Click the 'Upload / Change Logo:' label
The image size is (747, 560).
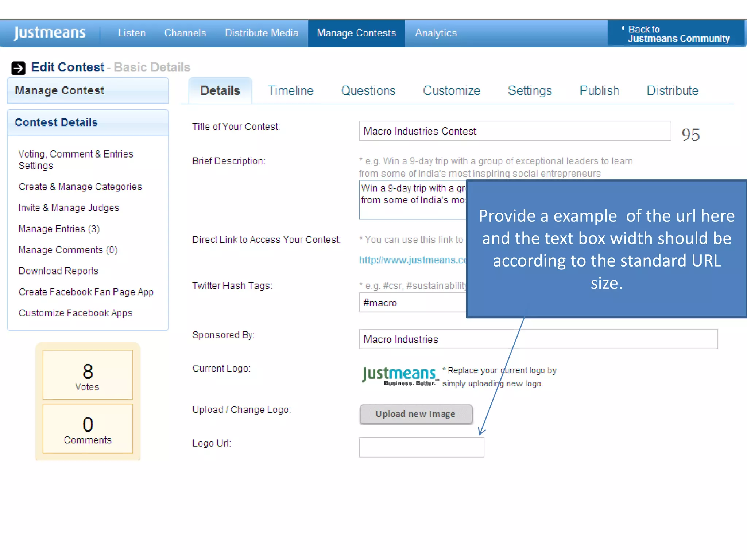tap(242, 410)
